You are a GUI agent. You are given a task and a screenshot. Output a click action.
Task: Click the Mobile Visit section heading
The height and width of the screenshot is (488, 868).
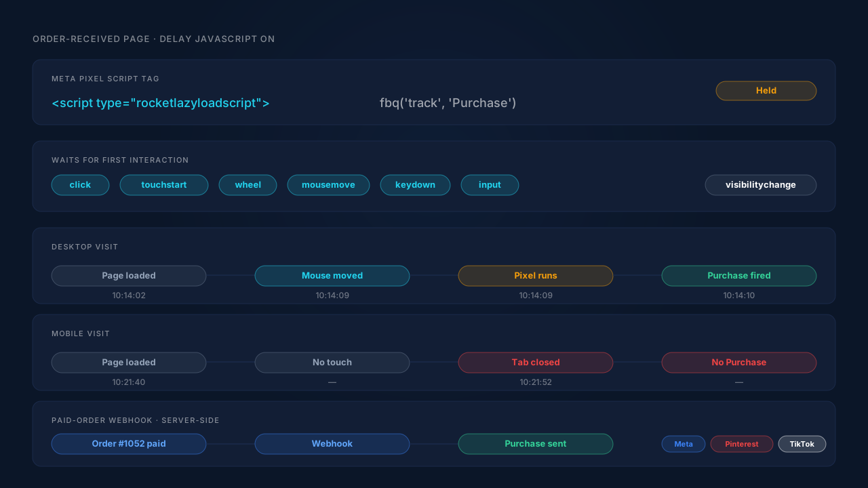[81, 334]
